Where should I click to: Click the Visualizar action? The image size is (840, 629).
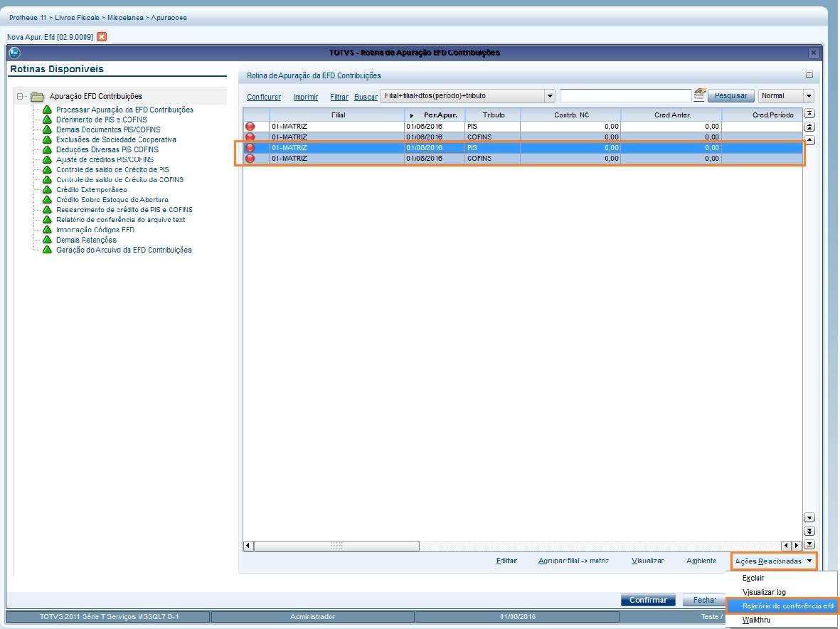pos(648,561)
